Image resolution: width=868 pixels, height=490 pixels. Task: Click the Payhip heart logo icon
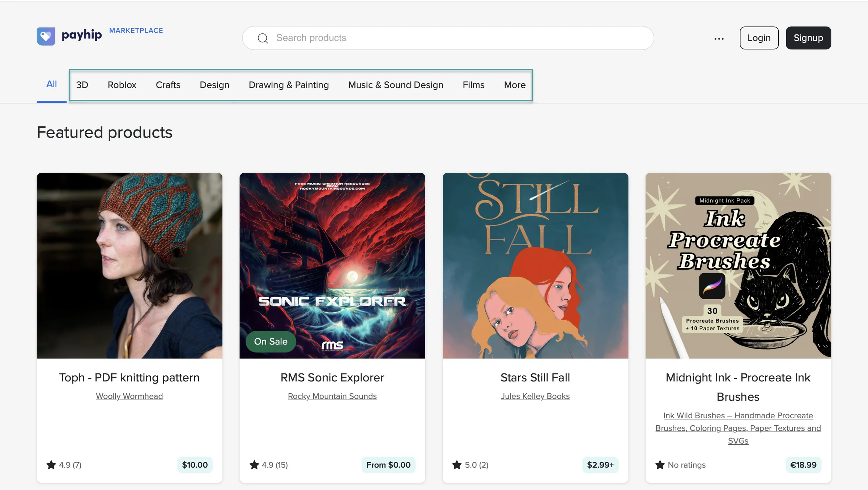pos(46,36)
